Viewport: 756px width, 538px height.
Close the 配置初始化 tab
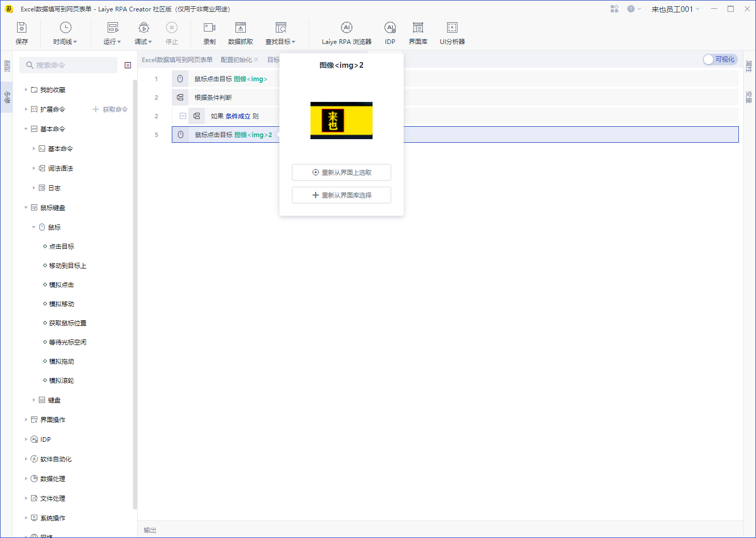pos(256,60)
